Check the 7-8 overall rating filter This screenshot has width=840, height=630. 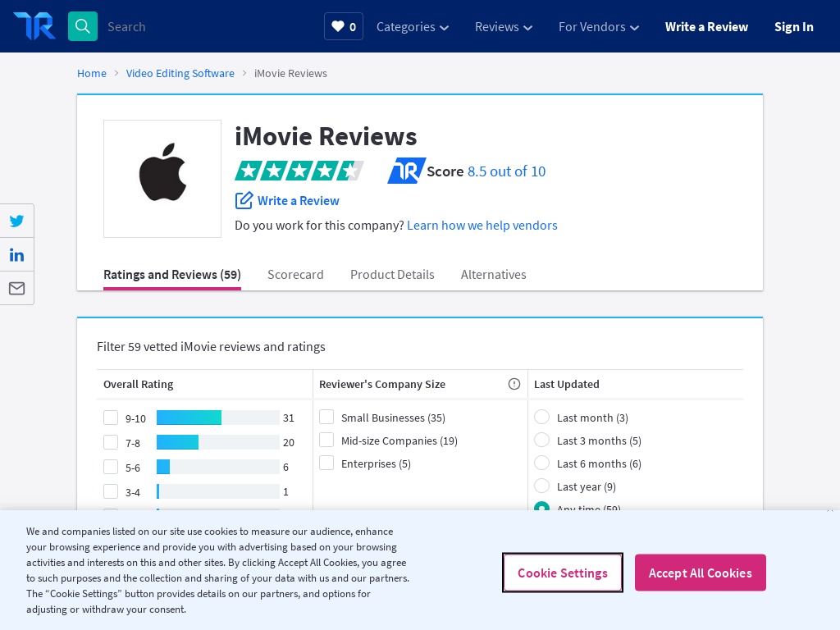[x=111, y=442]
